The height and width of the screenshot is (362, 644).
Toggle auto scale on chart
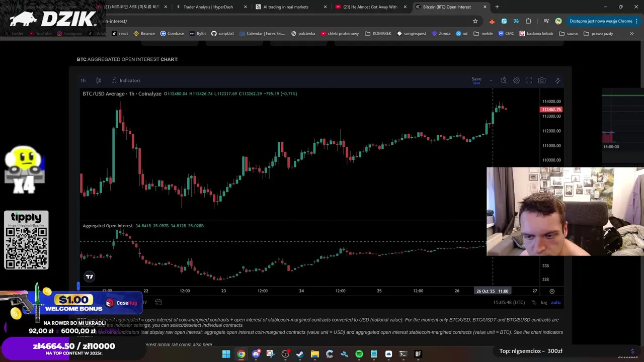point(555,302)
